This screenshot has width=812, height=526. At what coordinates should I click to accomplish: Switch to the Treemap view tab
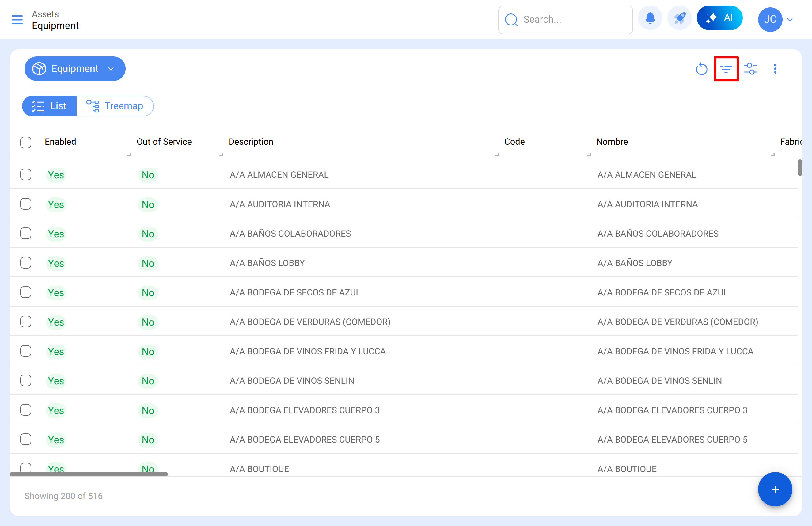coord(115,106)
